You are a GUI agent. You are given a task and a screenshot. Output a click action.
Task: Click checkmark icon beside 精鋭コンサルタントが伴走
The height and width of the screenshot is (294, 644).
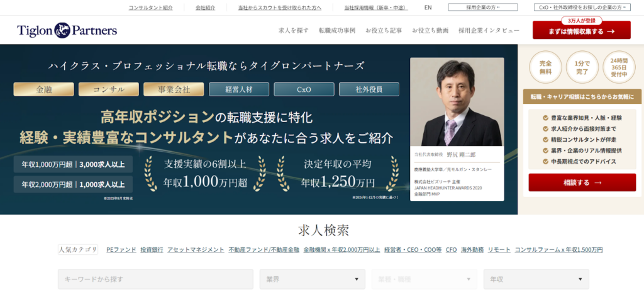tap(545, 140)
